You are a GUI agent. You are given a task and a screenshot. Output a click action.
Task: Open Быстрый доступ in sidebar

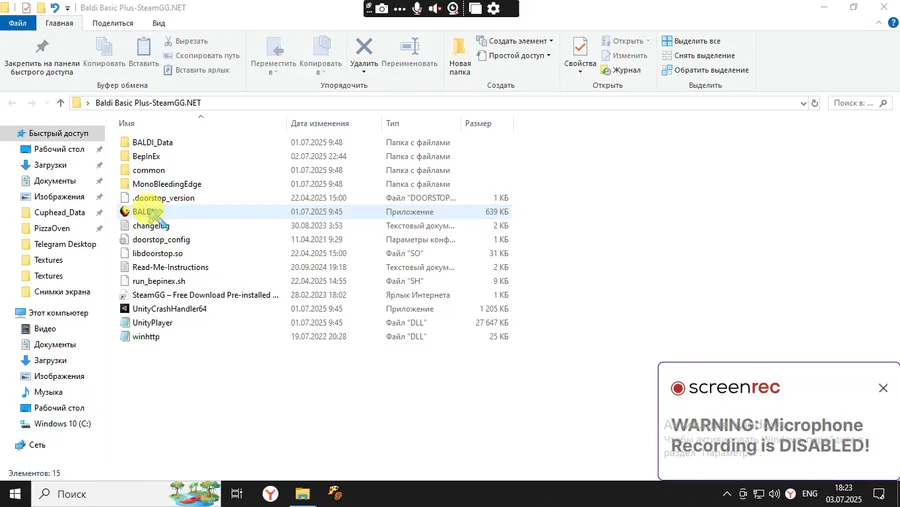point(58,133)
